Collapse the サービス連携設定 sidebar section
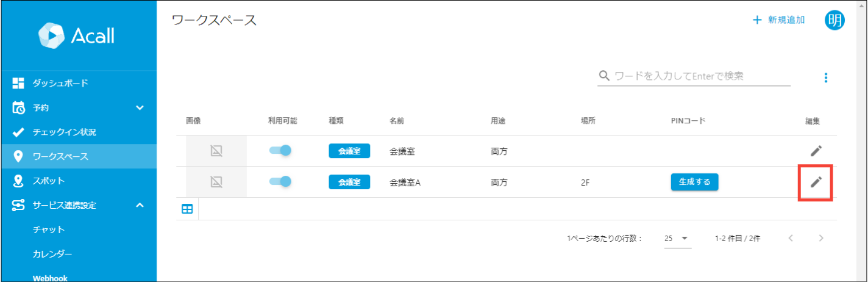868x282 pixels. tap(140, 205)
